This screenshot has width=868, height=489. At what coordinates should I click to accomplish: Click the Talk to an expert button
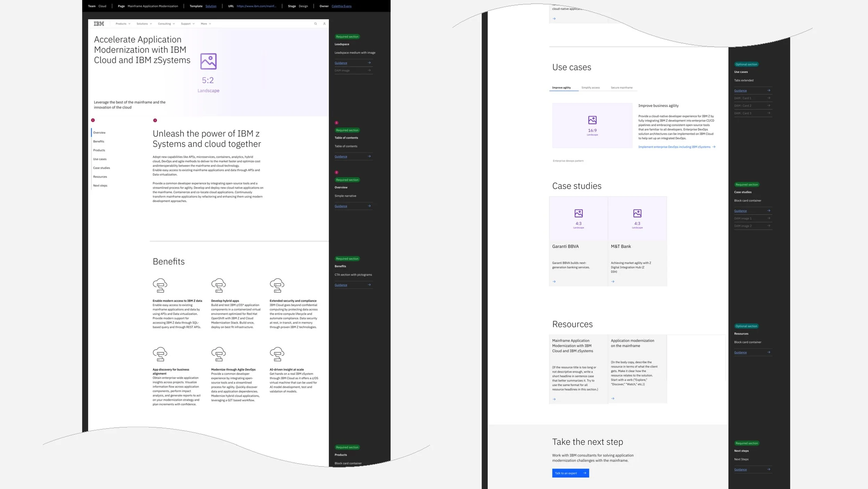click(x=570, y=473)
